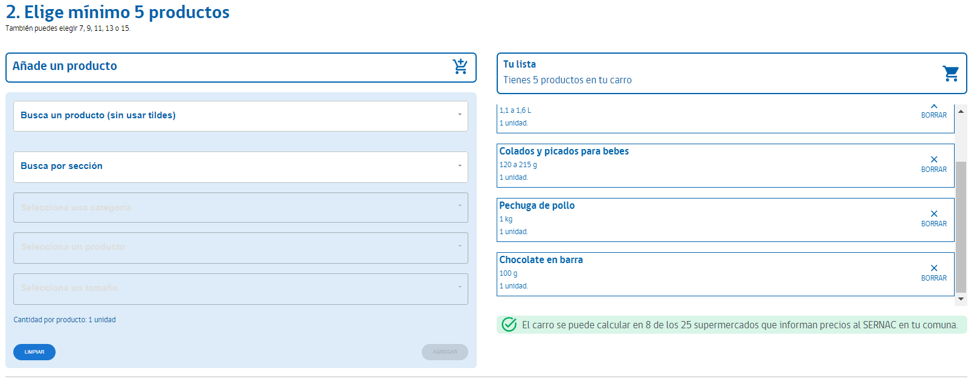Screen dimensions: 980x385
Task: Click the Tu lista header panel
Action: pyautogui.click(x=732, y=73)
